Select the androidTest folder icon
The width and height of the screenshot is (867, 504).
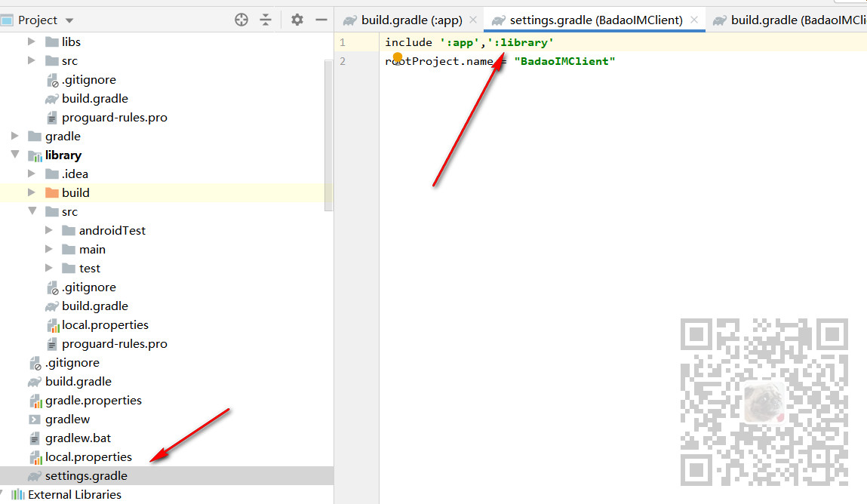(x=69, y=230)
